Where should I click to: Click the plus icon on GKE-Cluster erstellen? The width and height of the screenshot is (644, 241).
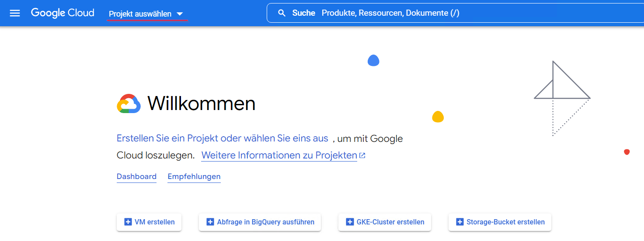[350, 222]
